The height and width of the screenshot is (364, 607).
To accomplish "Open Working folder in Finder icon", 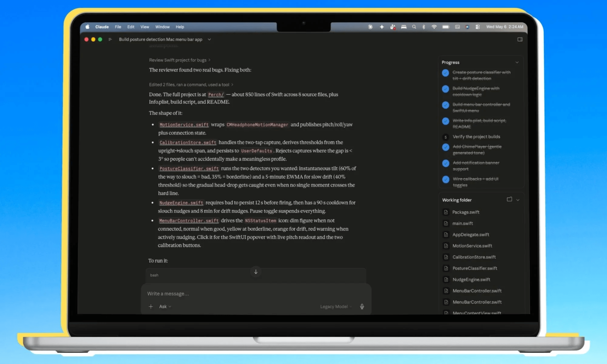I will pos(509,199).
